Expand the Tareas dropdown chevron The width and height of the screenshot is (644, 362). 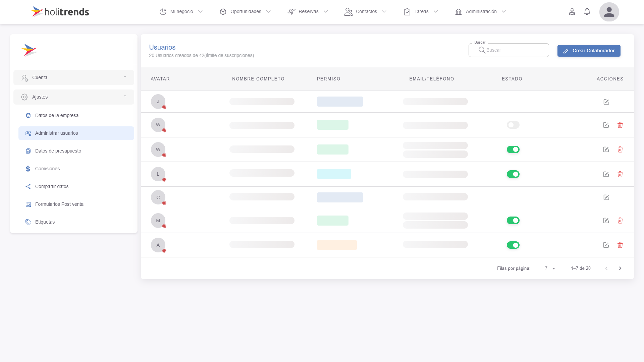[x=436, y=12]
